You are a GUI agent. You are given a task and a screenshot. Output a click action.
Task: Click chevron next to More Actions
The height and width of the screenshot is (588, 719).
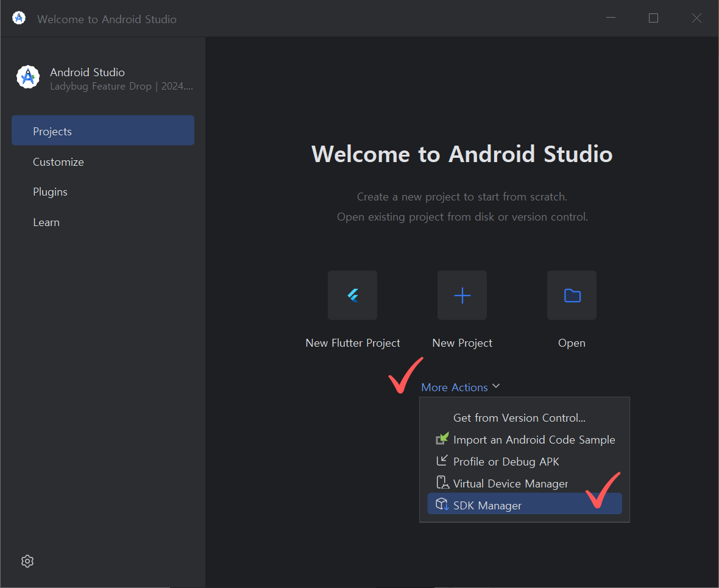coord(496,386)
